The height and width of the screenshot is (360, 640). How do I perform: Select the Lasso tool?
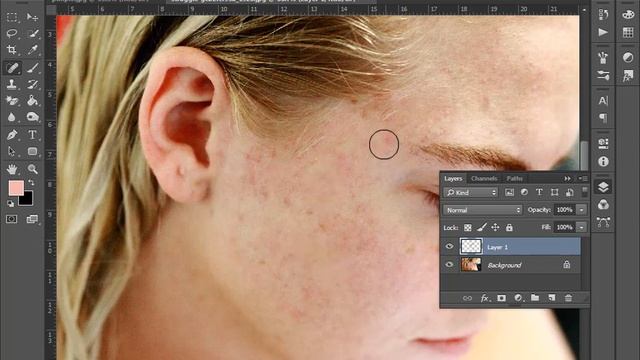coord(12,33)
